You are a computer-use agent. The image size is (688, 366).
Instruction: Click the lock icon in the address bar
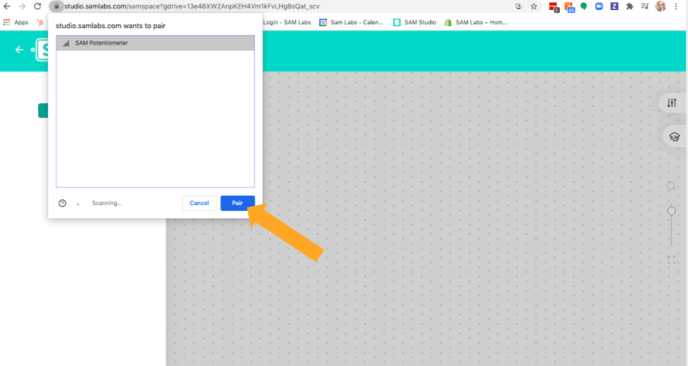(56, 6)
